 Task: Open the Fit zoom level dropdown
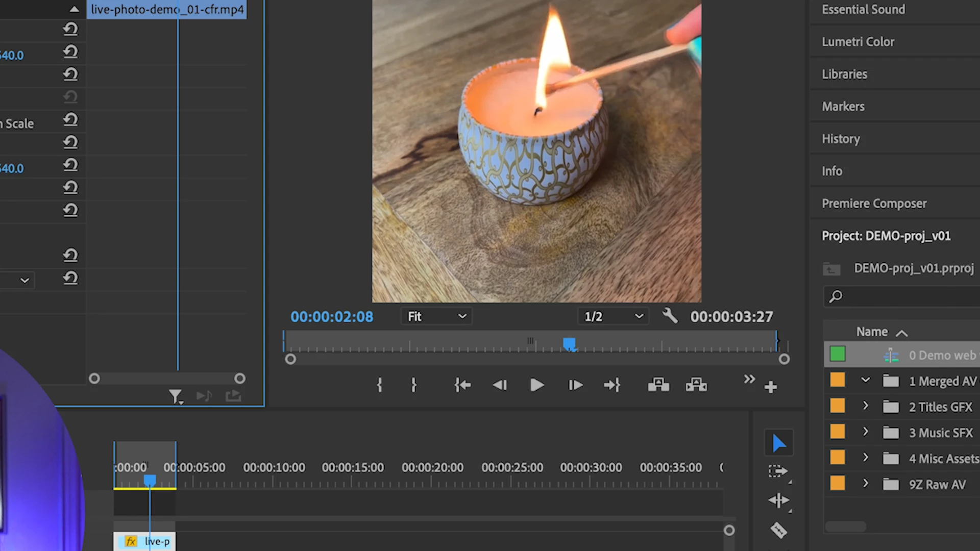click(x=436, y=317)
